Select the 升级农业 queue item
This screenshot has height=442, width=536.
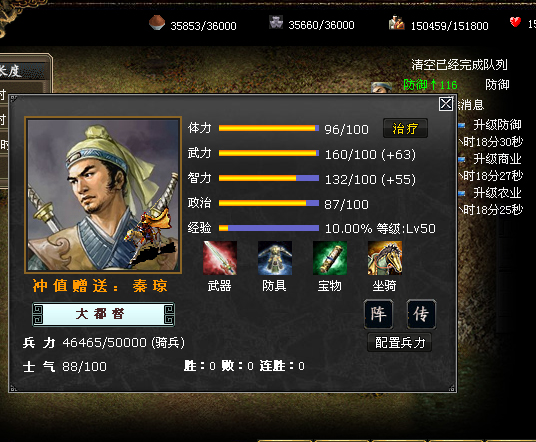(x=497, y=193)
